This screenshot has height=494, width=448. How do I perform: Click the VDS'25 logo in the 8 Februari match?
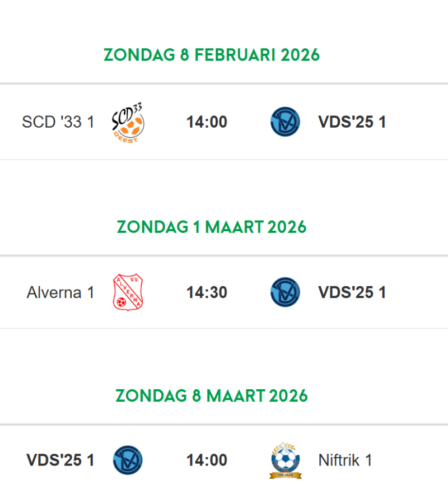click(x=285, y=122)
